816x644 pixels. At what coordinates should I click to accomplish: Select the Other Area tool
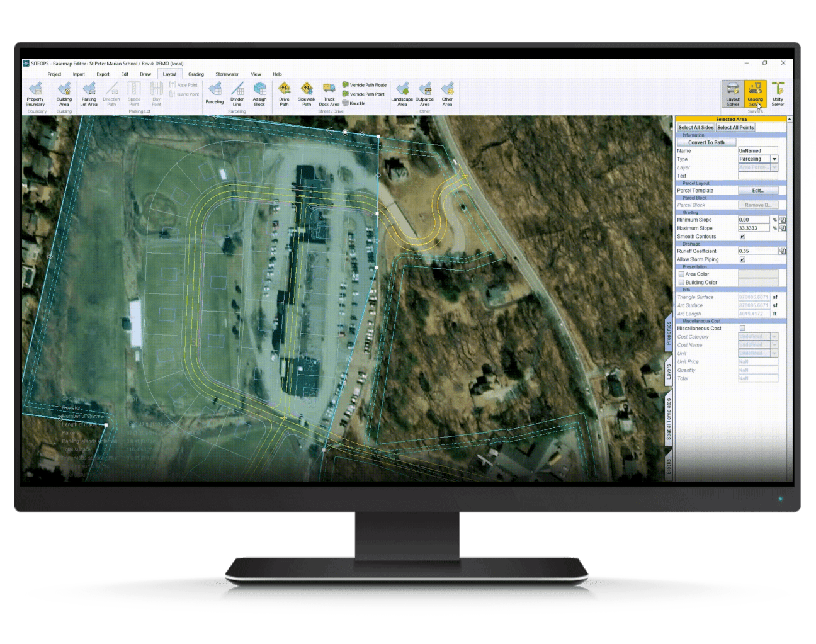447,94
